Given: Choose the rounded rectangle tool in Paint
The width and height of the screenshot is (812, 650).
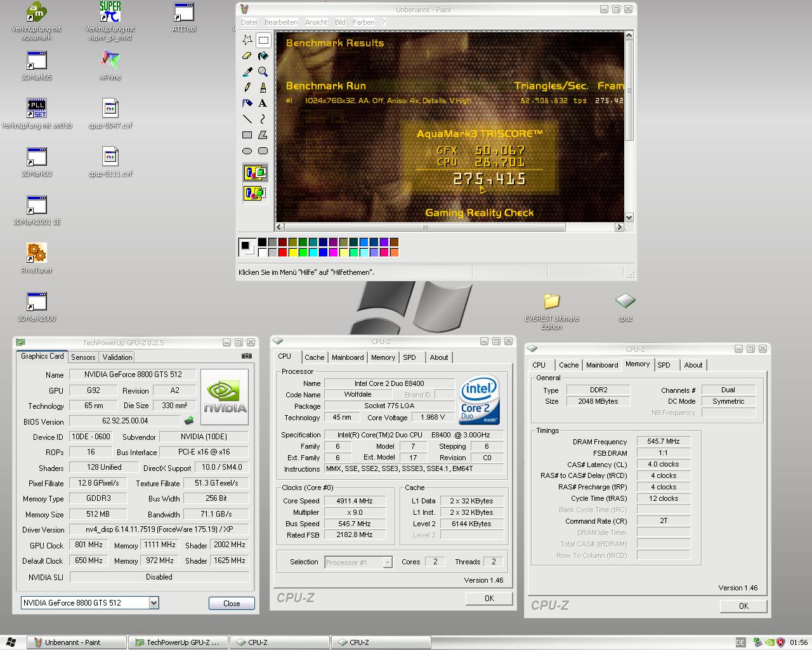Looking at the screenshot, I should click(263, 150).
